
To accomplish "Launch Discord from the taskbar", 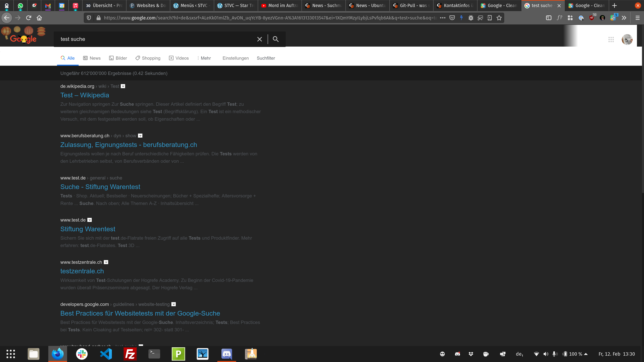I will [x=227, y=354].
